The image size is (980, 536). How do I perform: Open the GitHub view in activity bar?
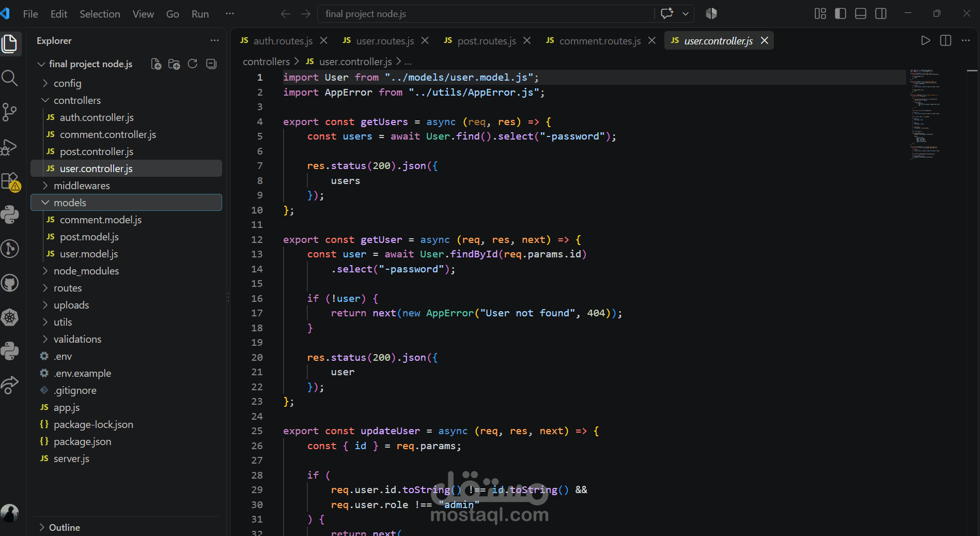(x=10, y=283)
